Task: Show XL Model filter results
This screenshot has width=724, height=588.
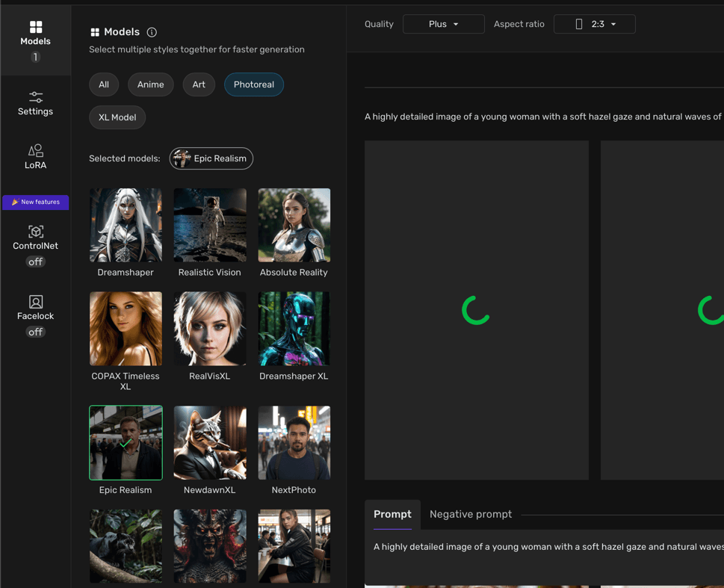Action: (x=117, y=117)
